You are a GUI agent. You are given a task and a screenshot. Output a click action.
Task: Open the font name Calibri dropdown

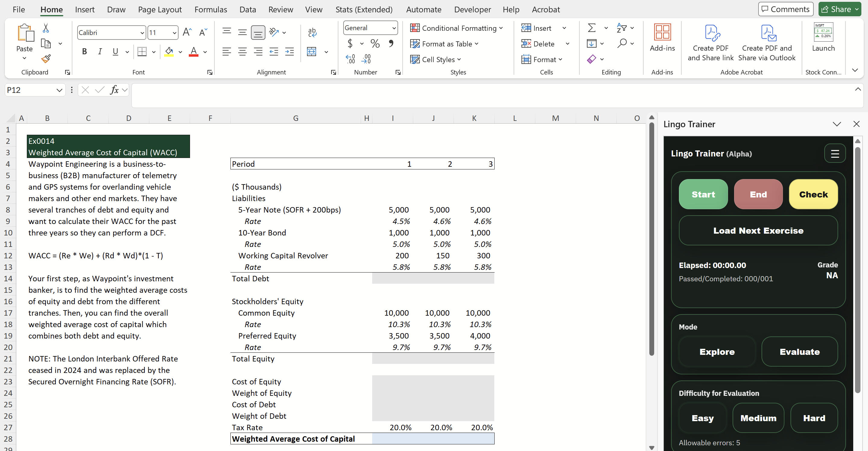coord(142,33)
